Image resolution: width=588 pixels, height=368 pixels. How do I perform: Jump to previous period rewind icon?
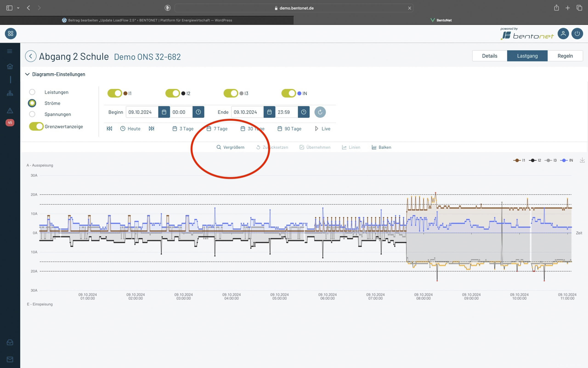pyautogui.click(x=109, y=129)
